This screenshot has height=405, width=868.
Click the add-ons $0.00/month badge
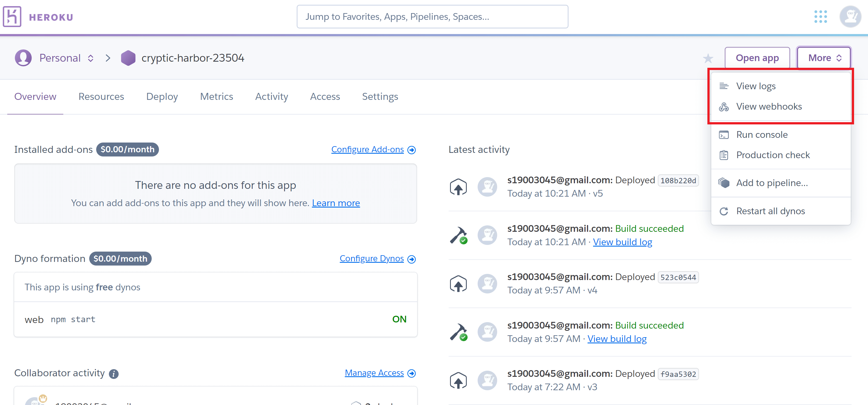coord(127,150)
